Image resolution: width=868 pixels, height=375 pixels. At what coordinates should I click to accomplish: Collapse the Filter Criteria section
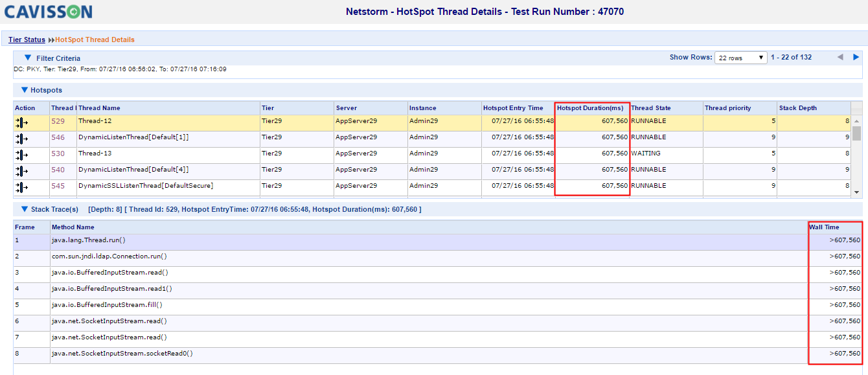(28, 58)
